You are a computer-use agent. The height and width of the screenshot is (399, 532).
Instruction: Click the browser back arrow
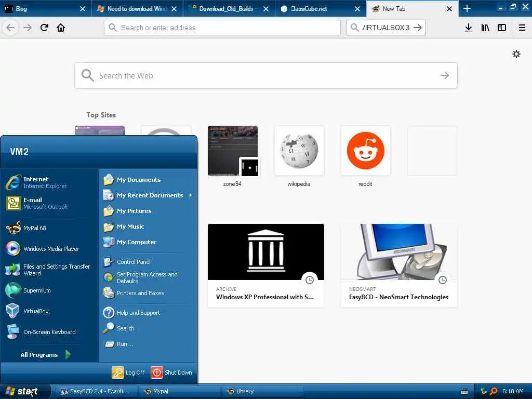[10, 28]
